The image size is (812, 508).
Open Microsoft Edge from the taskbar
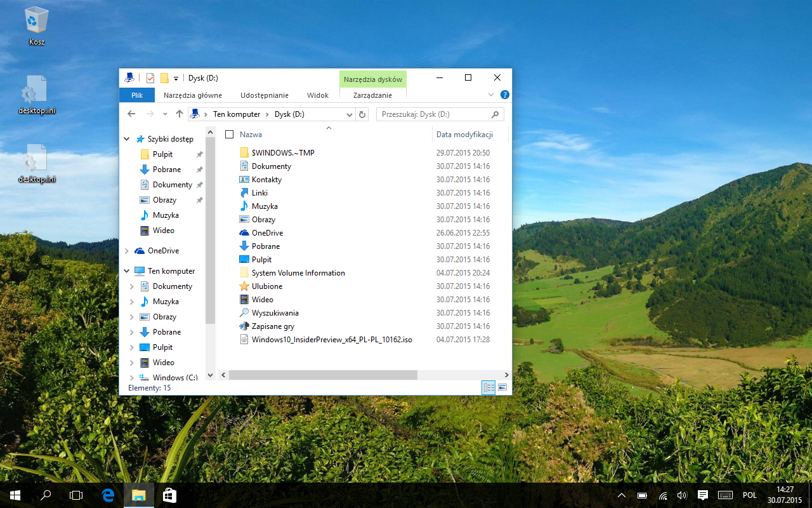tap(108, 495)
